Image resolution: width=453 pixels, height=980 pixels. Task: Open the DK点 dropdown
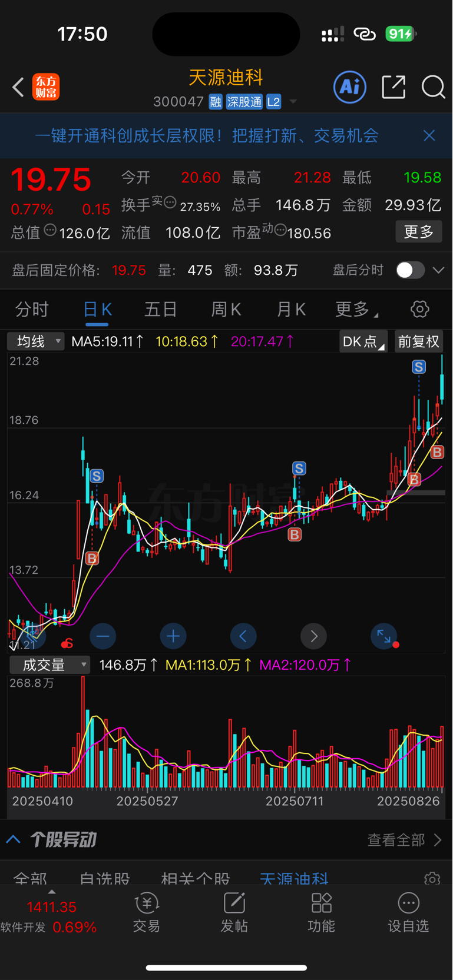(x=363, y=341)
